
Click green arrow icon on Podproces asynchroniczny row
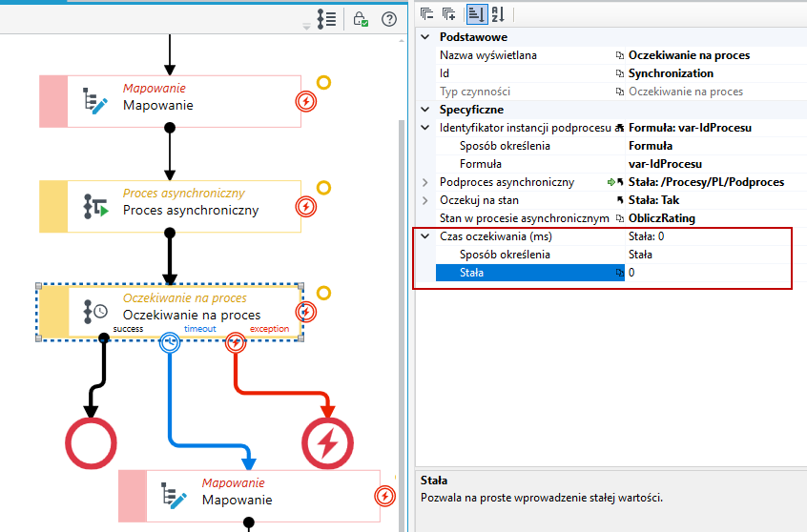pyautogui.click(x=610, y=182)
